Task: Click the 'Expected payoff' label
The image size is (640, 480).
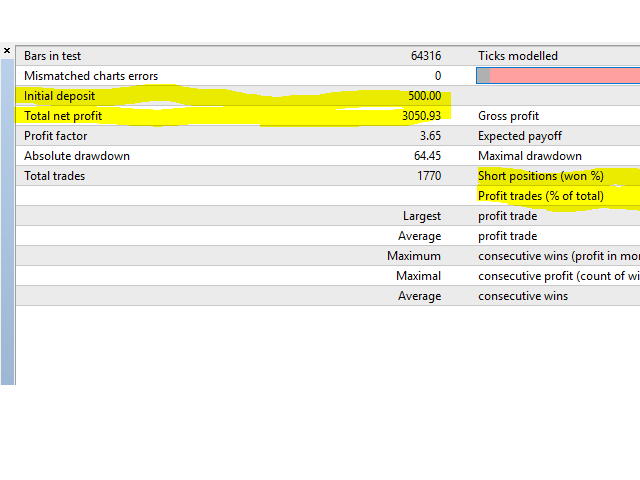Action: [520, 136]
